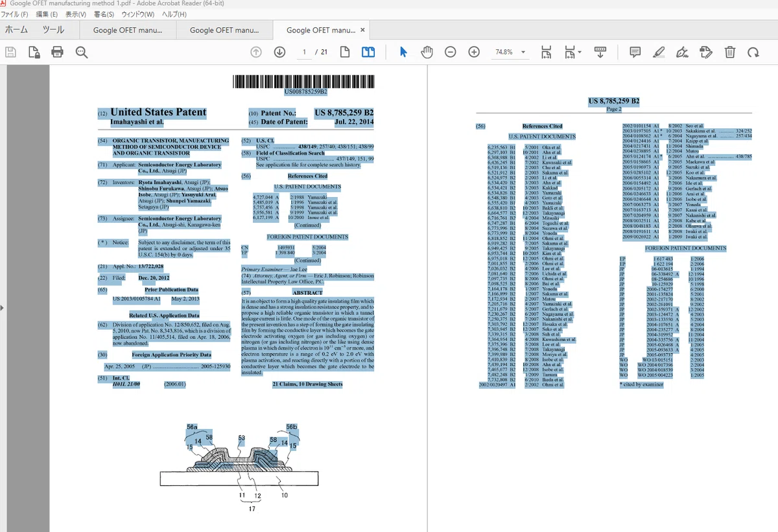Select the arrow selection tool
Viewport: 778px width, 532px height.
pos(403,52)
